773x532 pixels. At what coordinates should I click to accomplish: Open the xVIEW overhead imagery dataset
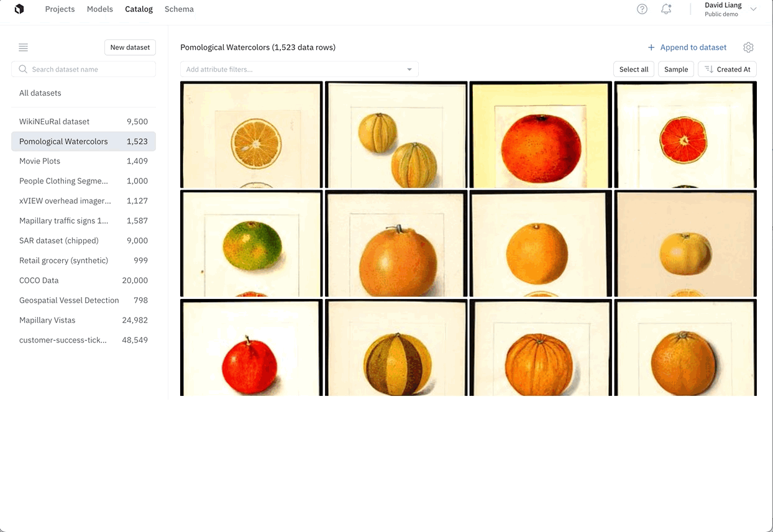pos(83,201)
